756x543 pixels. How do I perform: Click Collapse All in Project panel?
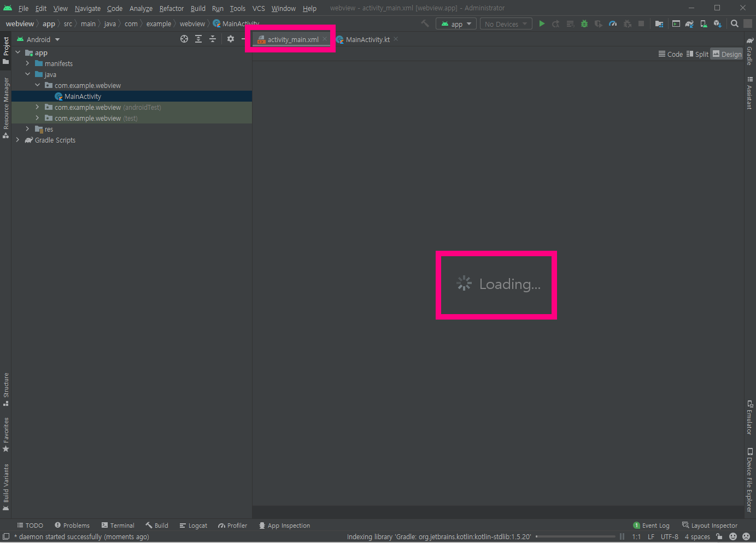[x=213, y=39]
